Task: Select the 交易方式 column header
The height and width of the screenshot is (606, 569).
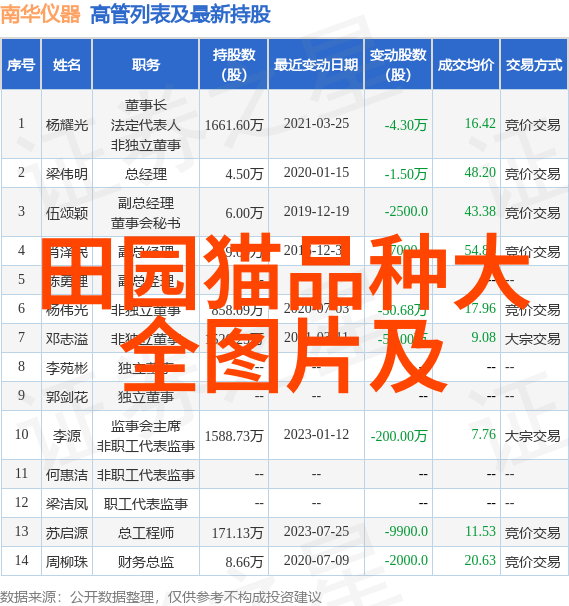Action: click(x=534, y=65)
